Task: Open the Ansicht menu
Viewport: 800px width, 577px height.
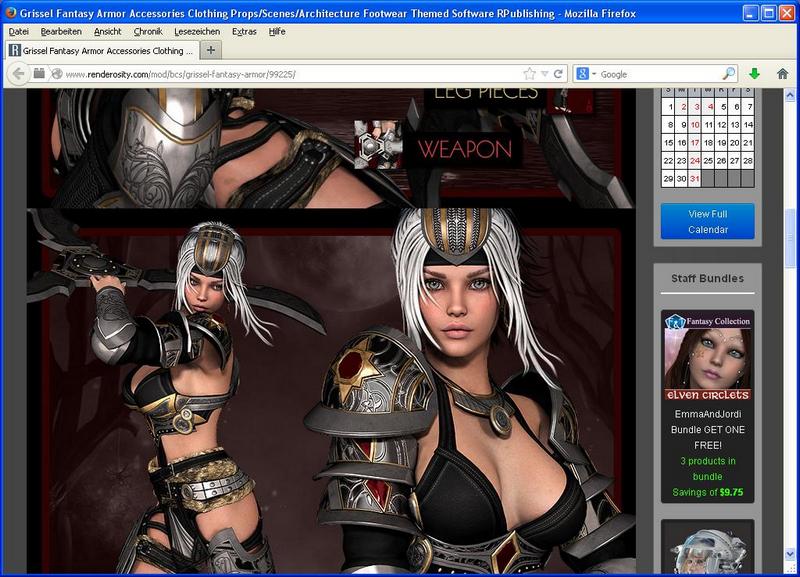Action: [107, 32]
